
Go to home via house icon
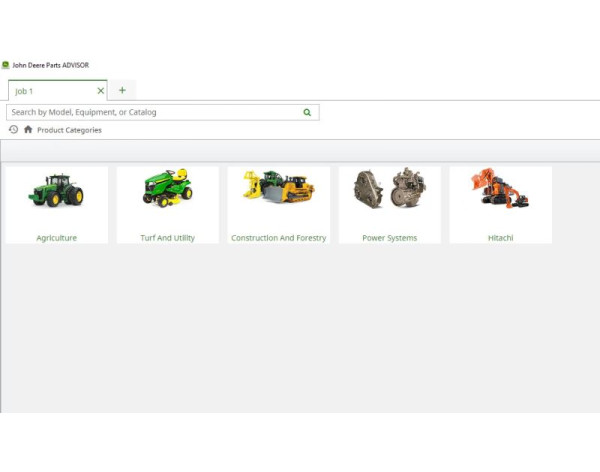coord(28,130)
